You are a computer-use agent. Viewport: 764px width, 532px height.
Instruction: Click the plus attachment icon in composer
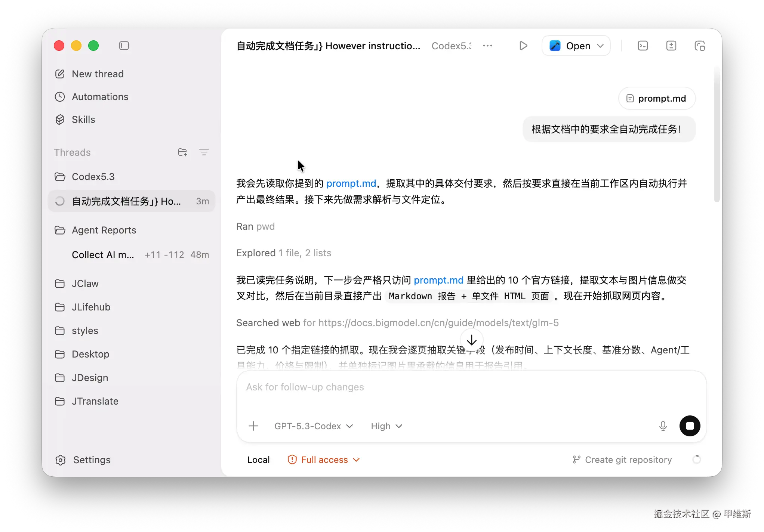click(x=253, y=426)
